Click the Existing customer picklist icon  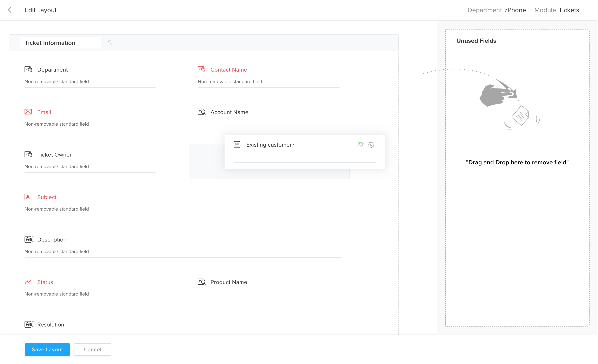[x=237, y=145]
